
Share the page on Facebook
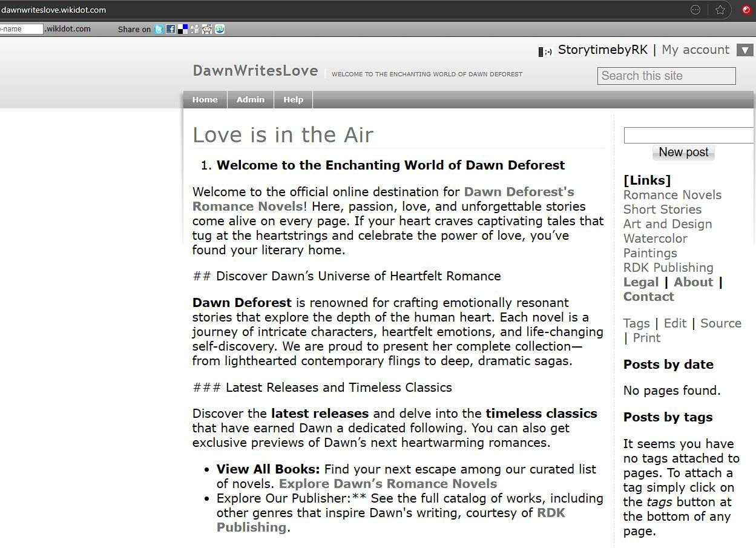[171, 29]
